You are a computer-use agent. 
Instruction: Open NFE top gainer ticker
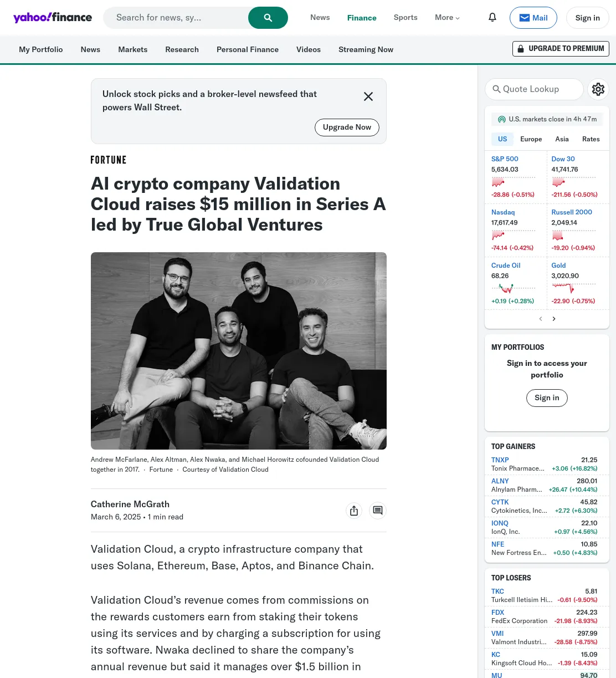click(498, 544)
